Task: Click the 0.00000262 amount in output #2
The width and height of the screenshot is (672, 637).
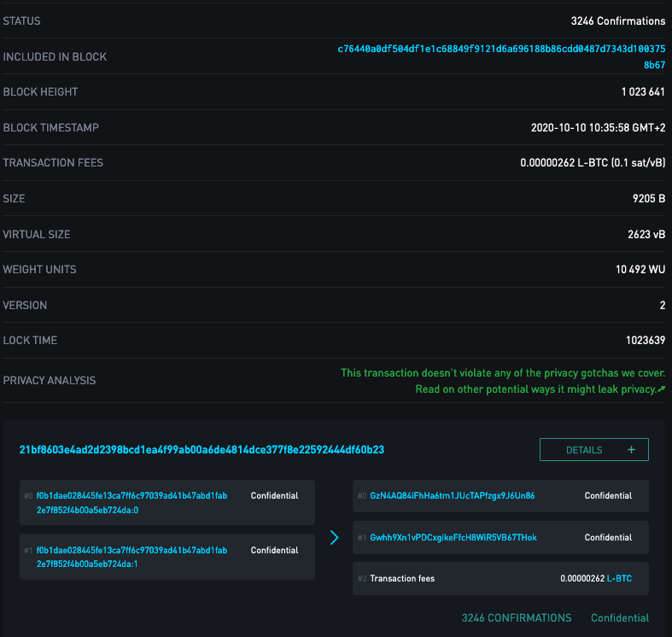Action: (582, 578)
